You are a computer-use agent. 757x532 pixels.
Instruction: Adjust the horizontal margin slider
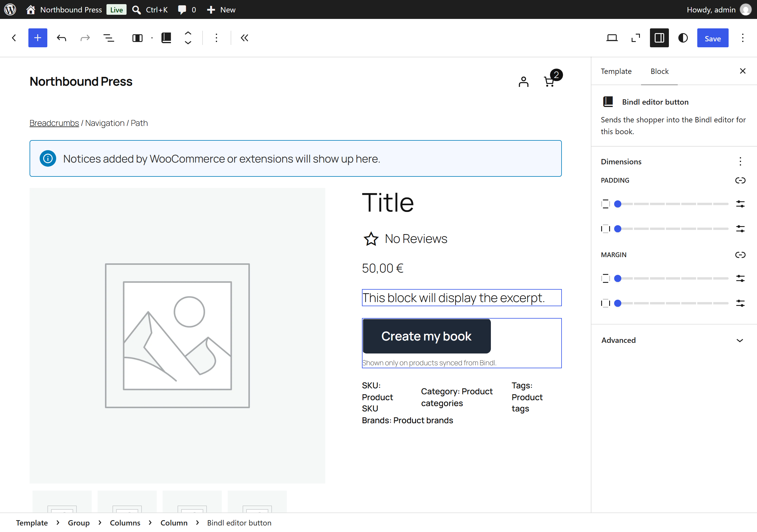(671, 303)
